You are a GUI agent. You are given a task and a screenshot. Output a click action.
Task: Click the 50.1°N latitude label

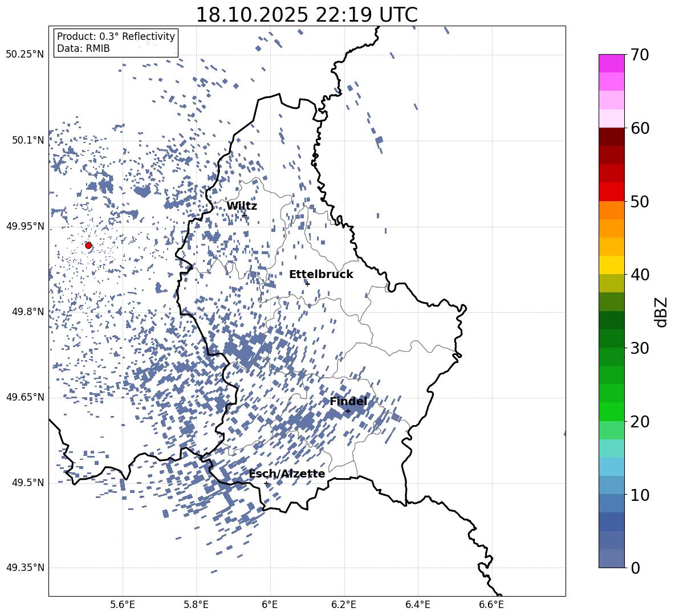[27, 140]
